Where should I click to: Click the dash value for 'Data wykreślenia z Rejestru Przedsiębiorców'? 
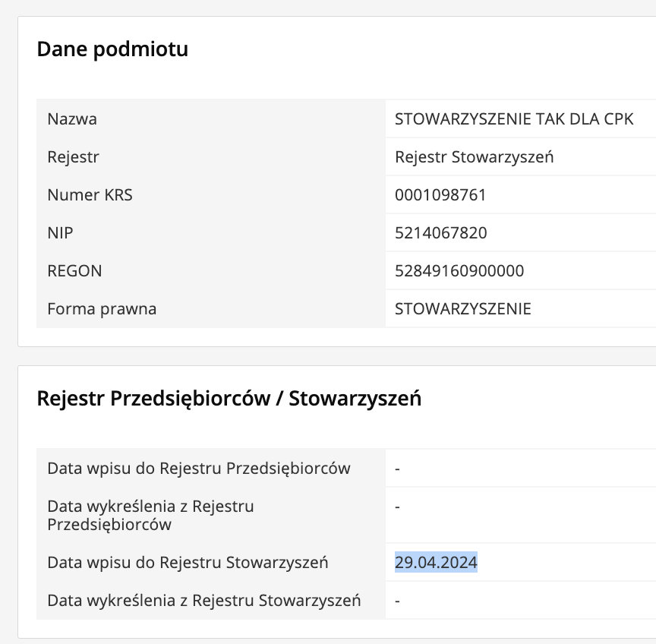pyautogui.click(x=397, y=507)
